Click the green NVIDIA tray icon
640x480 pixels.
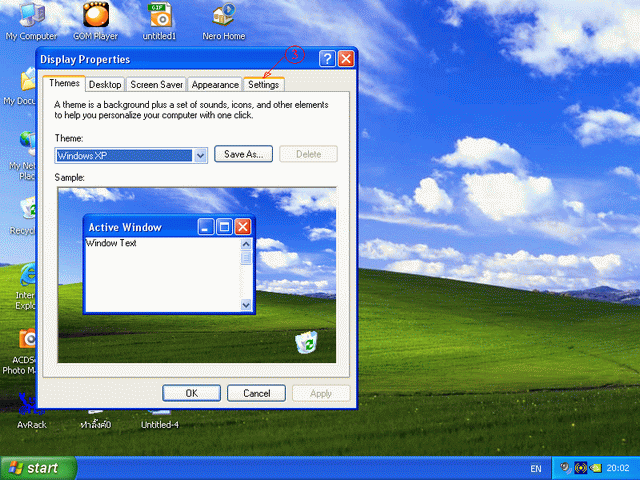pos(596,467)
